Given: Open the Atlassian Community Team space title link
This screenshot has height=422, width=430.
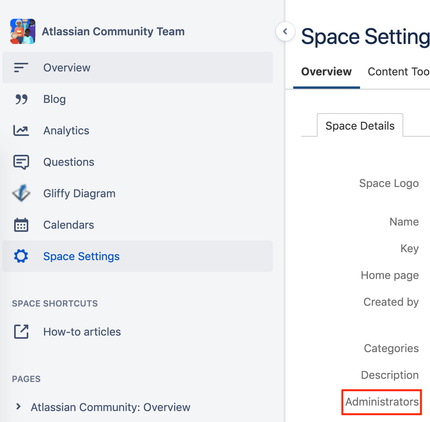Looking at the screenshot, I should (113, 31).
